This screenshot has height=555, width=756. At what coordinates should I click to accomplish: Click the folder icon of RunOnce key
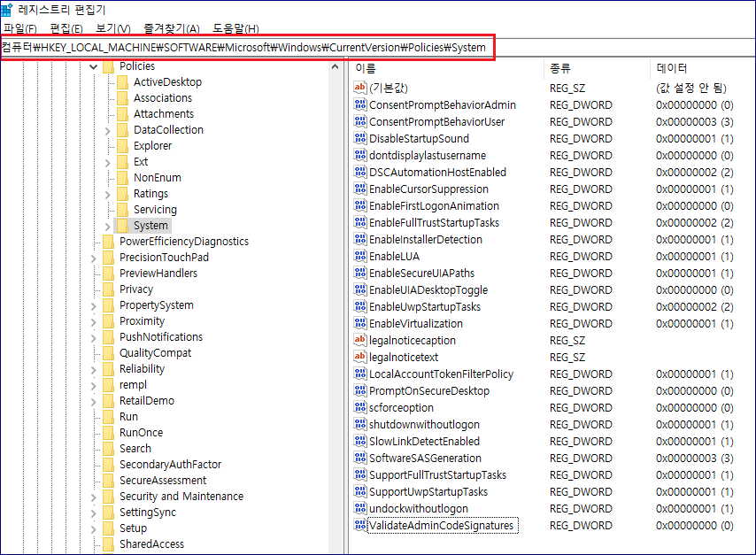point(109,433)
